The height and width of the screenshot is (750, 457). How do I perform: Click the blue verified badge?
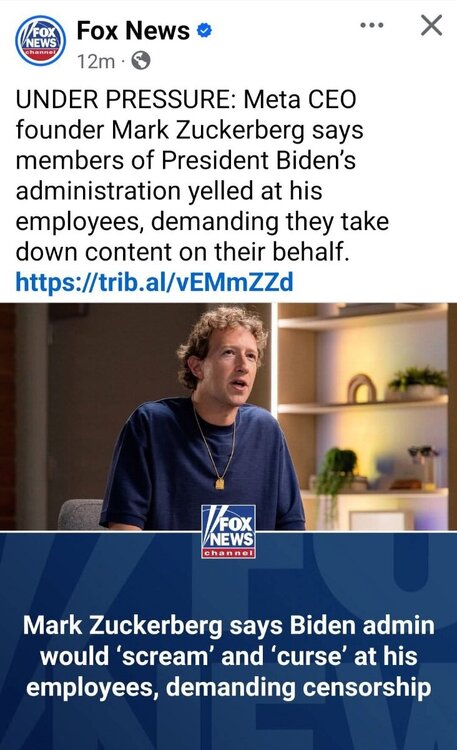click(x=205, y=31)
